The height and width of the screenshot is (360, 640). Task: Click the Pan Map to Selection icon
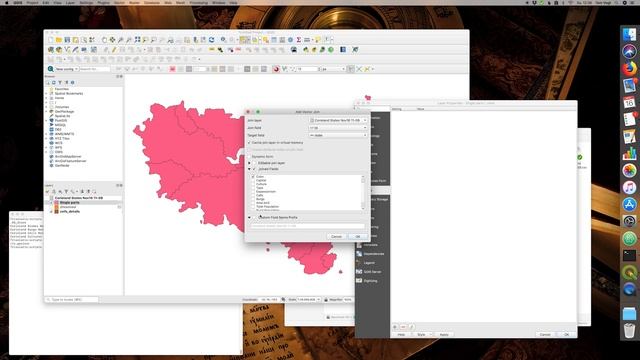(112, 40)
